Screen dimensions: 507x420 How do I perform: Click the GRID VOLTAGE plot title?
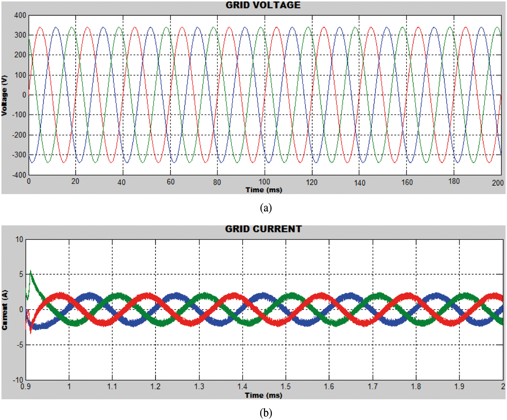pos(263,5)
